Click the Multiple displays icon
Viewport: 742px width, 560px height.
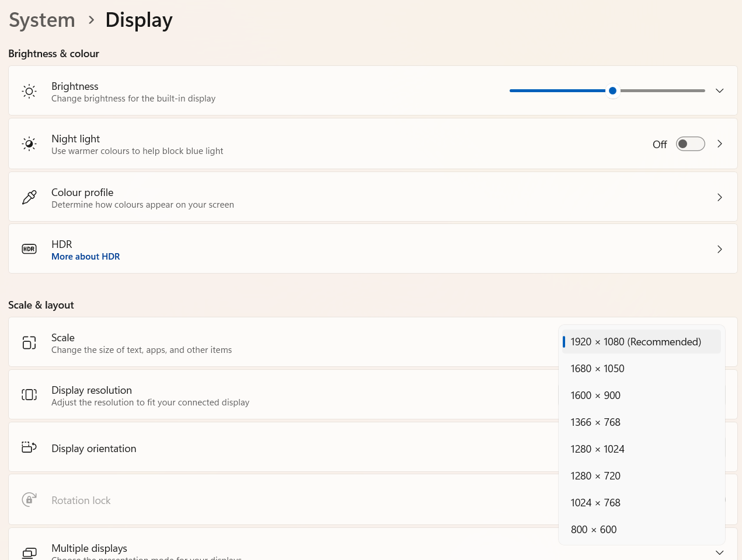(x=29, y=552)
